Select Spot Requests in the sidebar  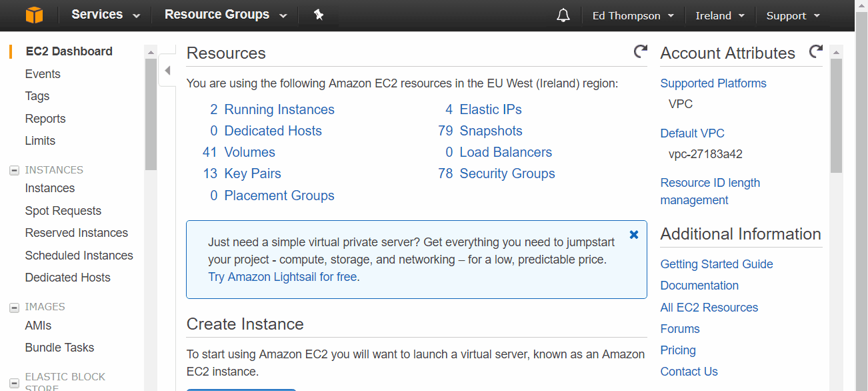63,211
